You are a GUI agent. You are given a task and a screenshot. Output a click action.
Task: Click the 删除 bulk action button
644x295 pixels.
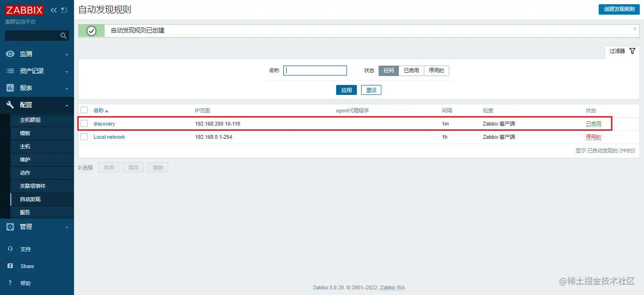[x=158, y=168]
